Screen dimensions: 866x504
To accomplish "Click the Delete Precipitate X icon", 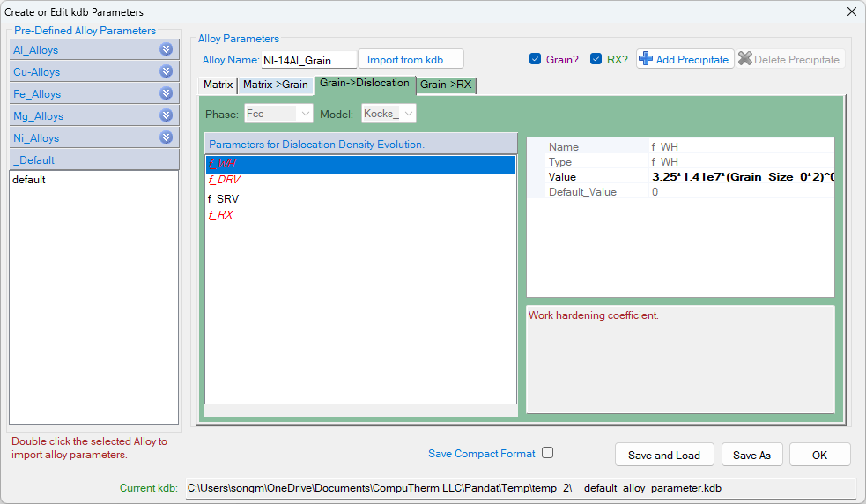I will (x=745, y=59).
